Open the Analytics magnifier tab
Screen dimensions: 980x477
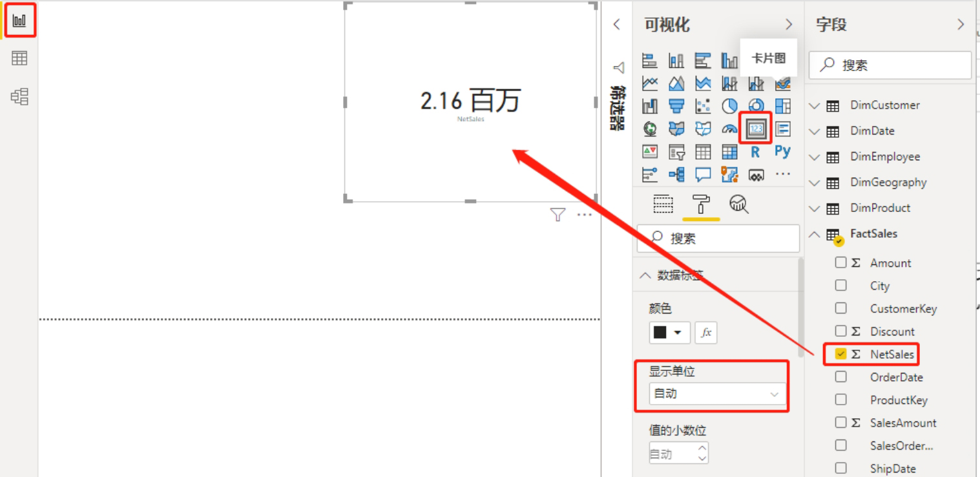pos(738,204)
